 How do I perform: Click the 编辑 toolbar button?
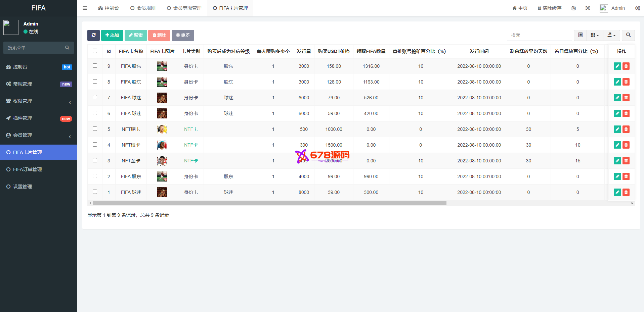[136, 35]
